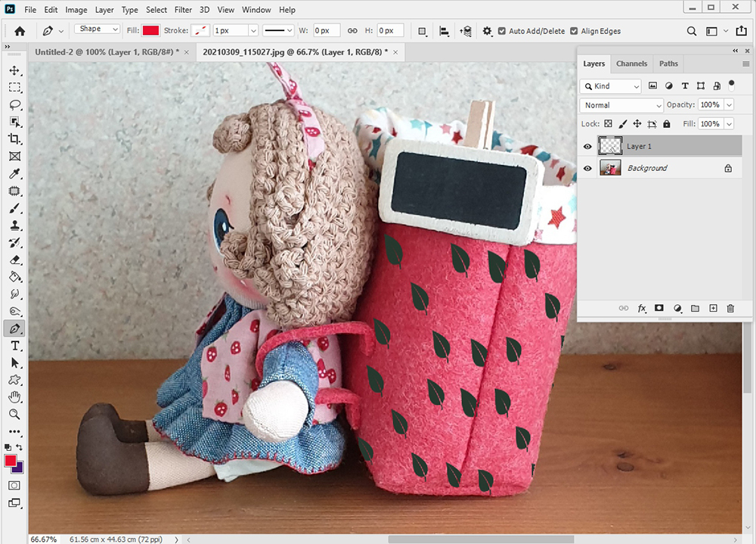Switch to the Channels tab
This screenshot has height=544, width=756.
tap(631, 64)
